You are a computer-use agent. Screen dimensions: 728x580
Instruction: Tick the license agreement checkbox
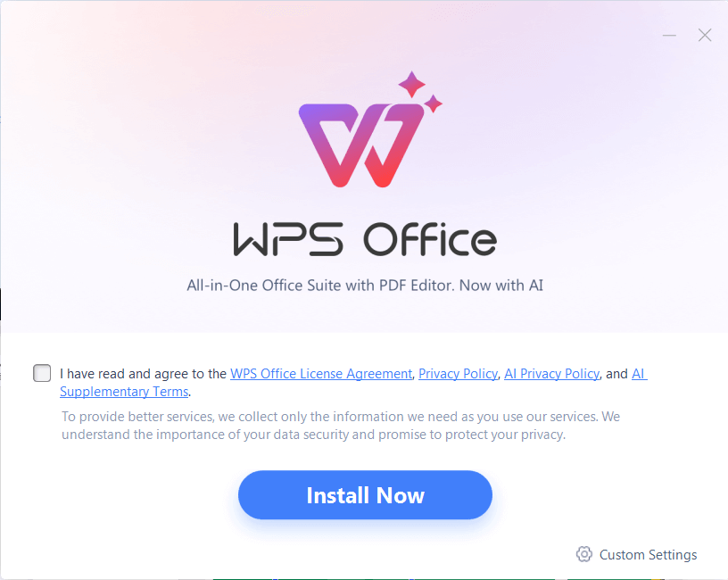tap(42, 373)
